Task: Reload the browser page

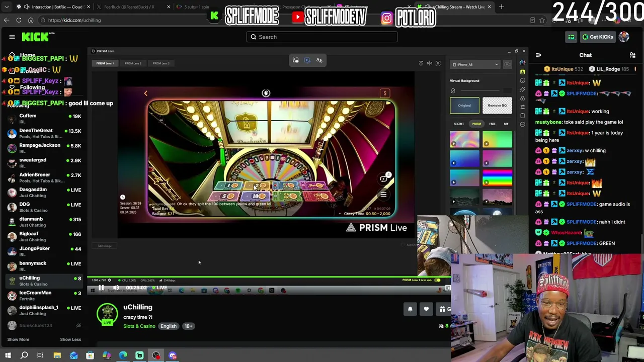Action: click(19, 20)
